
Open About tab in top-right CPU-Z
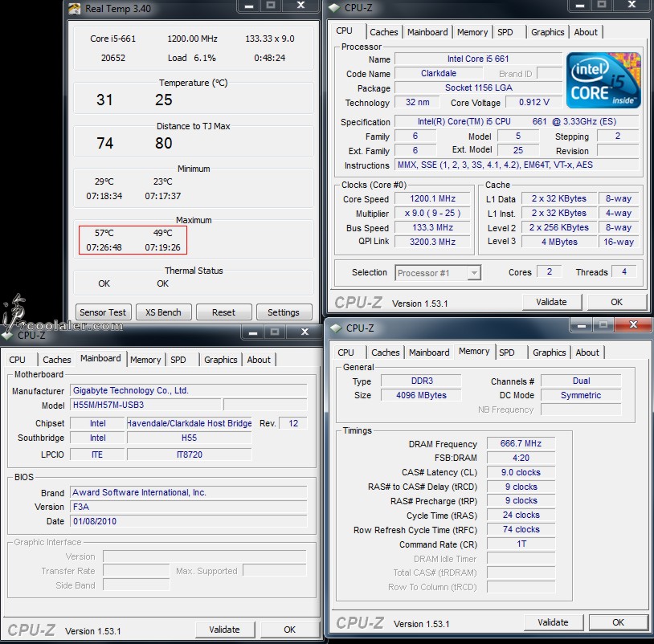coord(586,32)
